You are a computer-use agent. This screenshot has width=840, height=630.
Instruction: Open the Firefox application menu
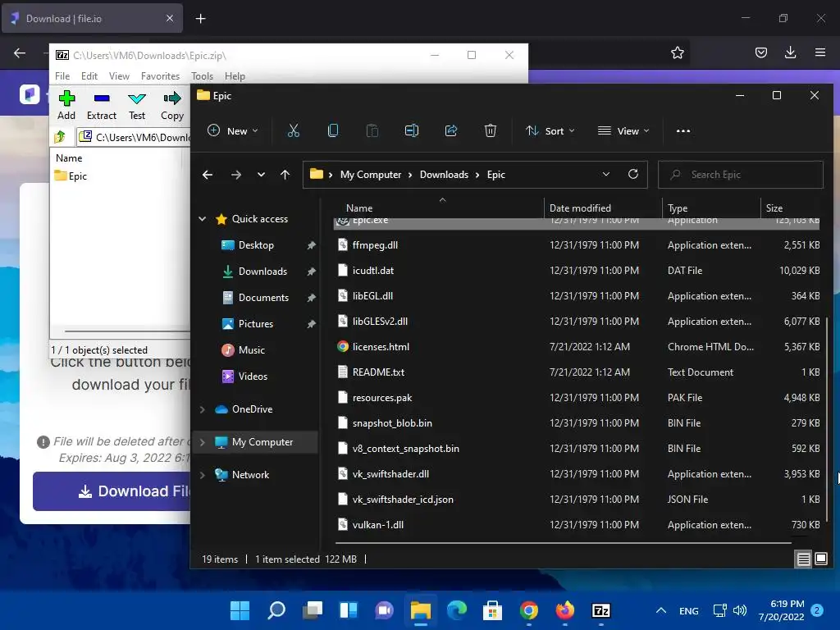coord(820,52)
